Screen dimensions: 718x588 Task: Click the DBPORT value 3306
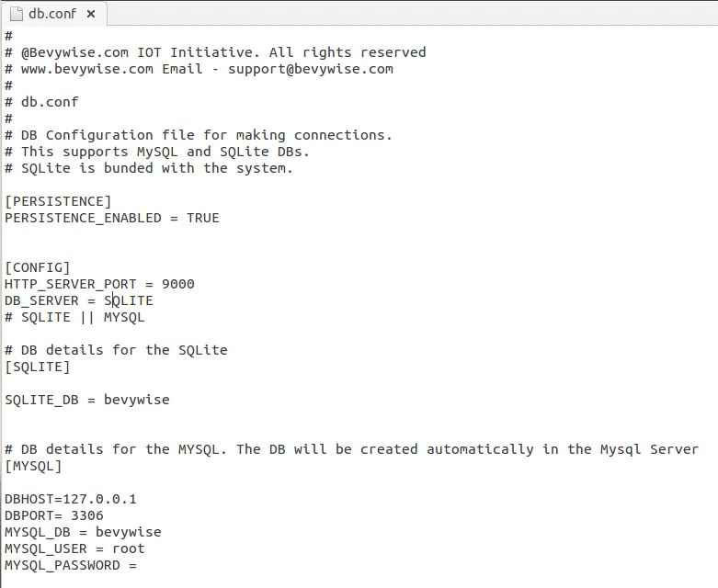[87, 515]
